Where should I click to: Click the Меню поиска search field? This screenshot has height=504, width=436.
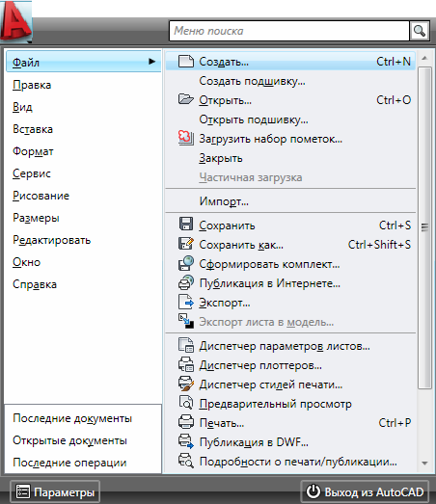[x=289, y=31]
